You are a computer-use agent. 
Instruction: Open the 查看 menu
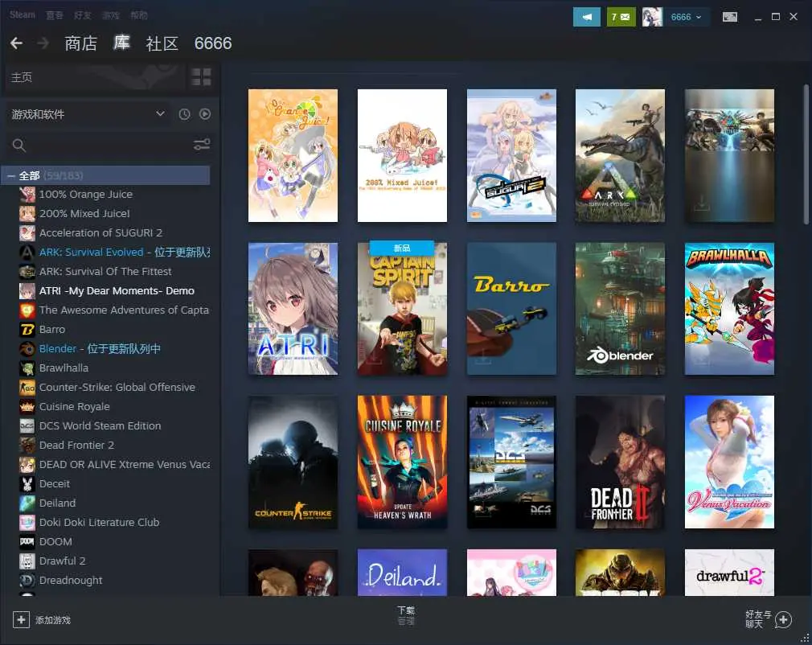[x=55, y=15]
